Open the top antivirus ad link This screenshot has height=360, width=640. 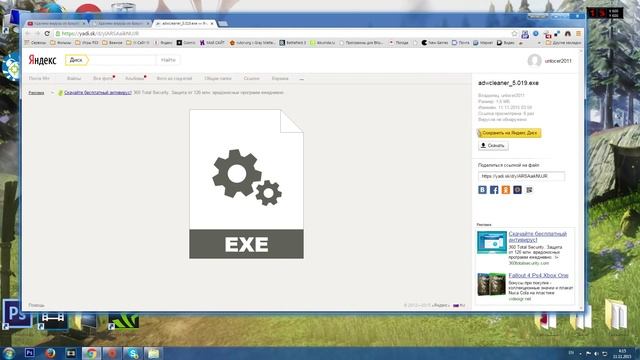tap(98, 93)
